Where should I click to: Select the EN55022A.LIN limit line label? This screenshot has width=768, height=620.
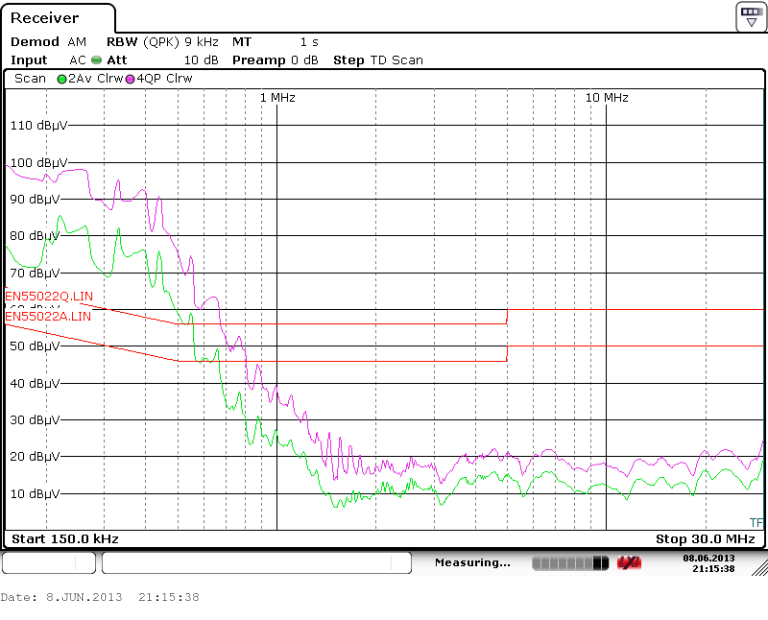pyautogui.click(x=48, y=316)
